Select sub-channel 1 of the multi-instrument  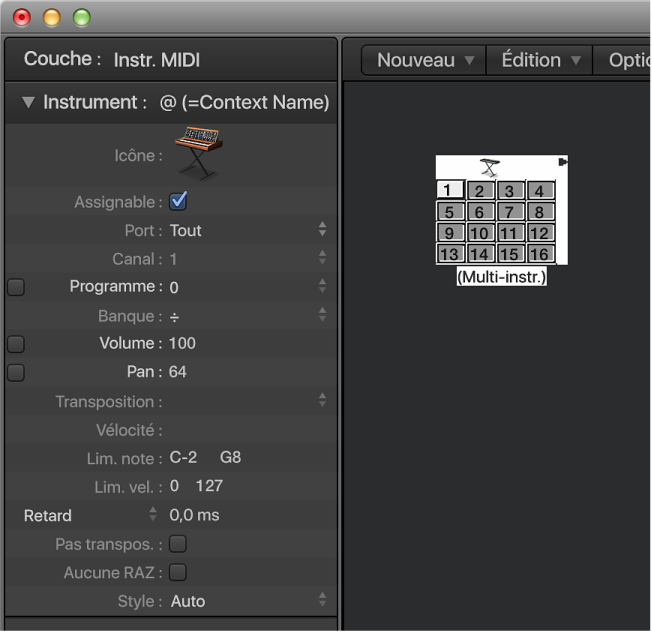(449, 190)
